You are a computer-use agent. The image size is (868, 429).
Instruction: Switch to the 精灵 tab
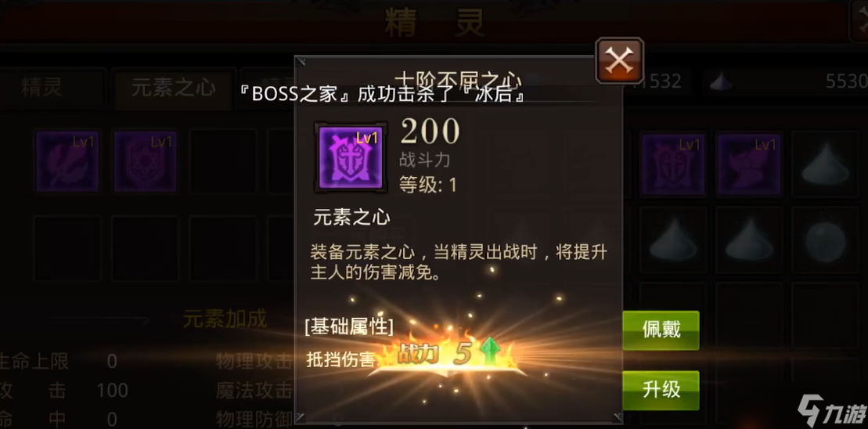42,88
